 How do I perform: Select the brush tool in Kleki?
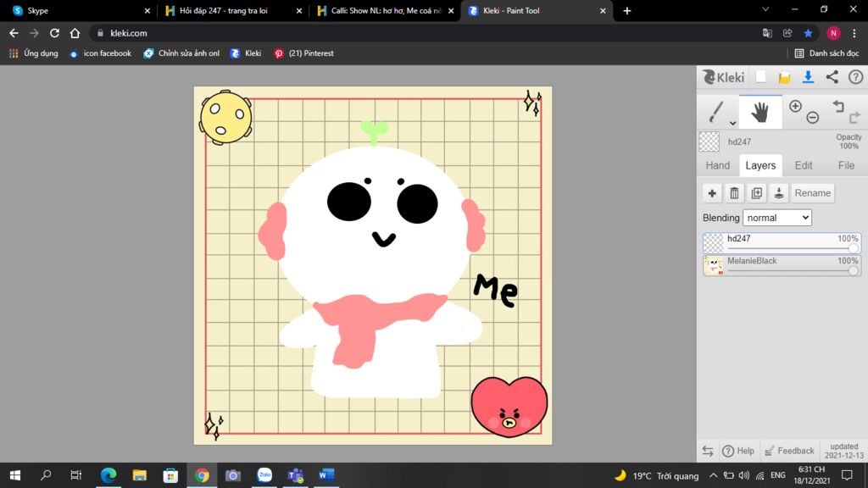[716, 112]
